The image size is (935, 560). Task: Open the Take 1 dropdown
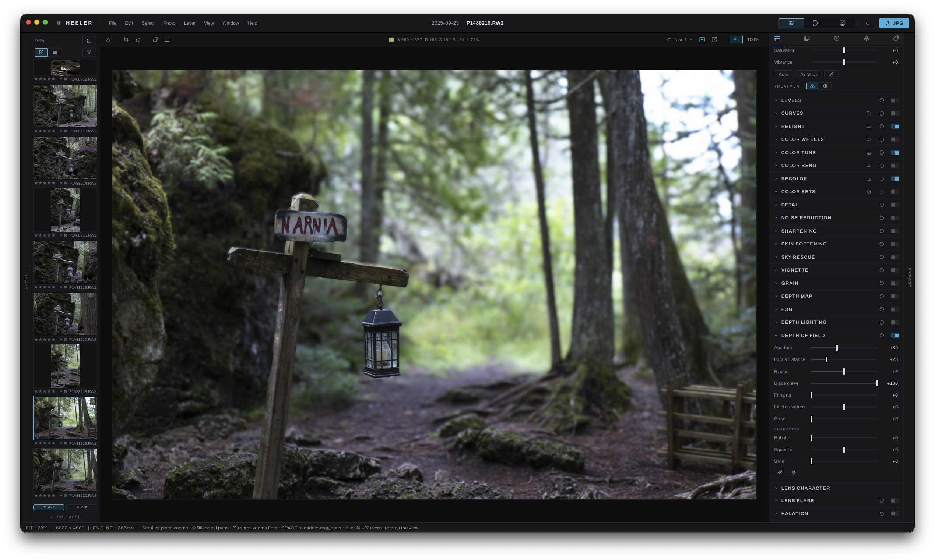pos(680,40)
